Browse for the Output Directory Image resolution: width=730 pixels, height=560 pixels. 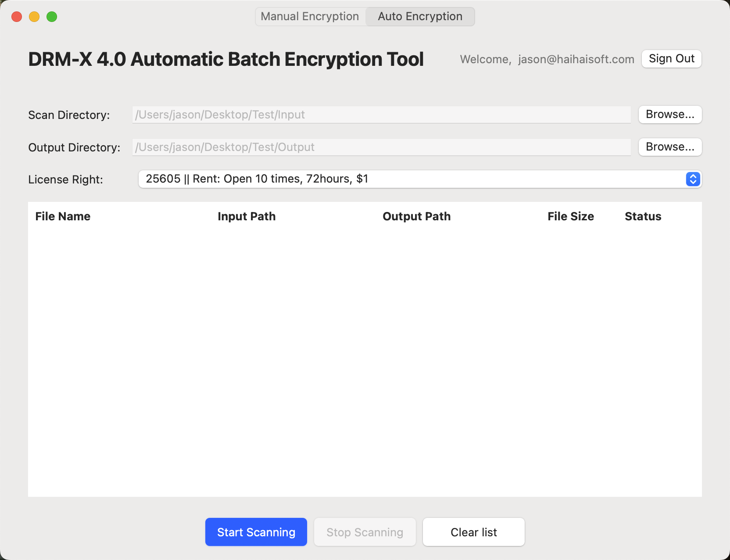[x=670, y=147]
